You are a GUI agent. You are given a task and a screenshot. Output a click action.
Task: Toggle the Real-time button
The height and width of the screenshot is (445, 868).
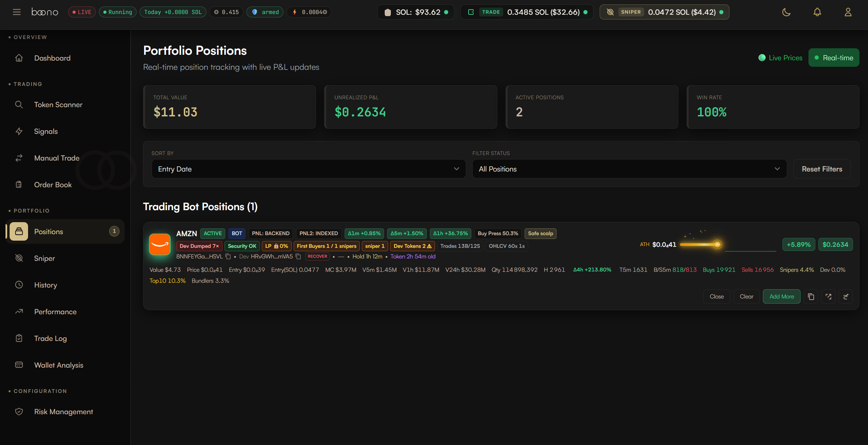[834, 58]
